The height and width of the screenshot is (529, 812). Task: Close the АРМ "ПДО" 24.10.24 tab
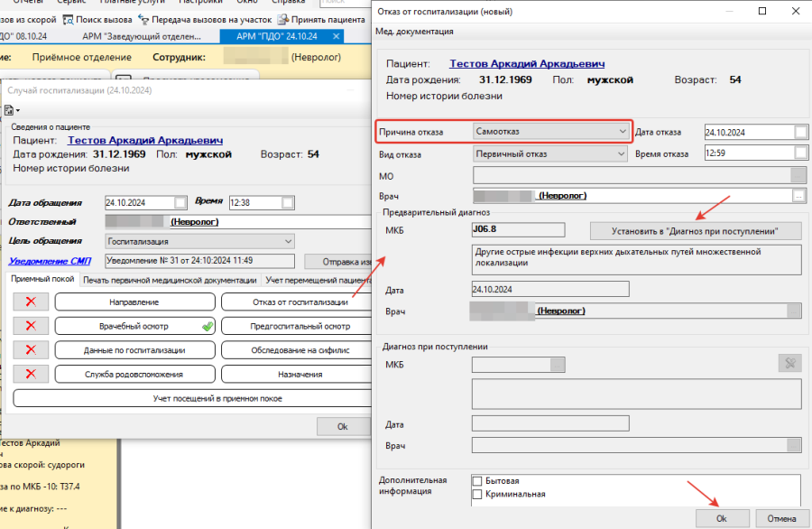pyautogui.click(x=337, y=36)
